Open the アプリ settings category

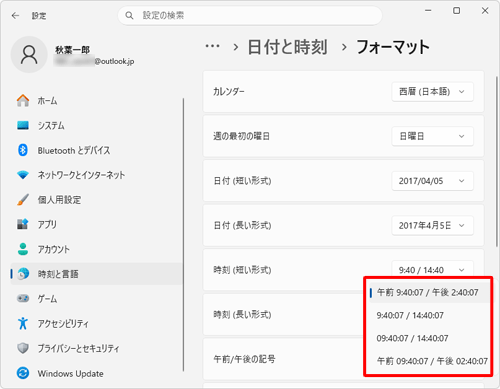click(97, 224)
